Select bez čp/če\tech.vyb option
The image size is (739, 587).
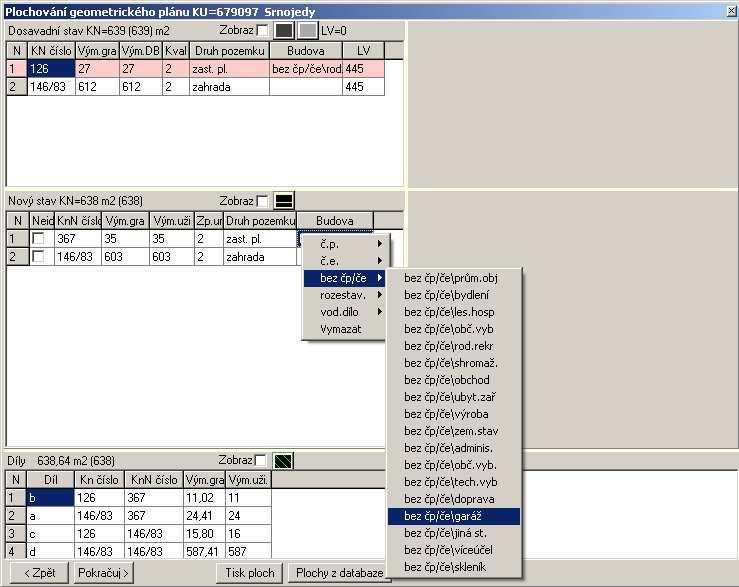(x=454, y=482)
